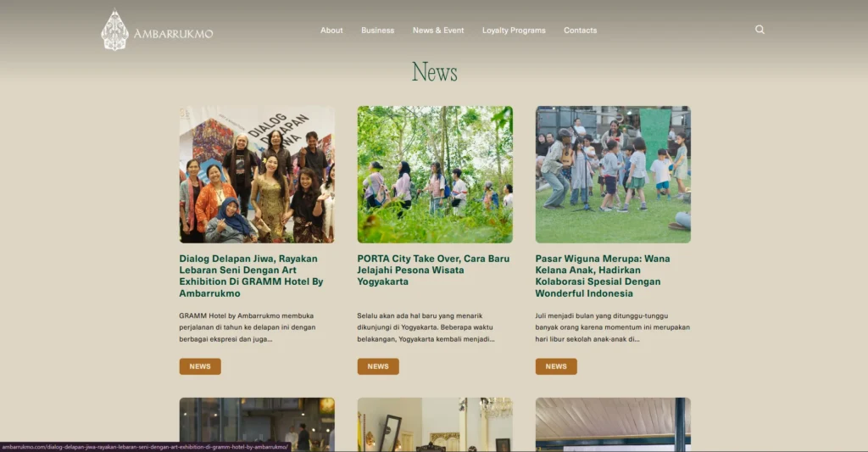Open the News & Event menu

438,31
